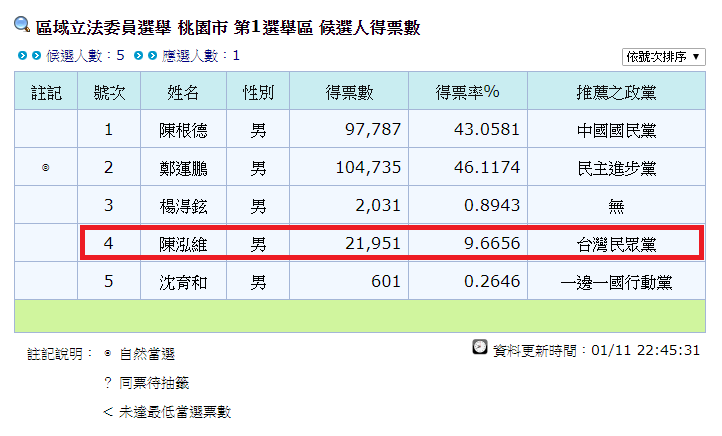Click party cell 無 for 楊淂鉉
Viewport: 722px width, 436px height.
tap(617, 206)
